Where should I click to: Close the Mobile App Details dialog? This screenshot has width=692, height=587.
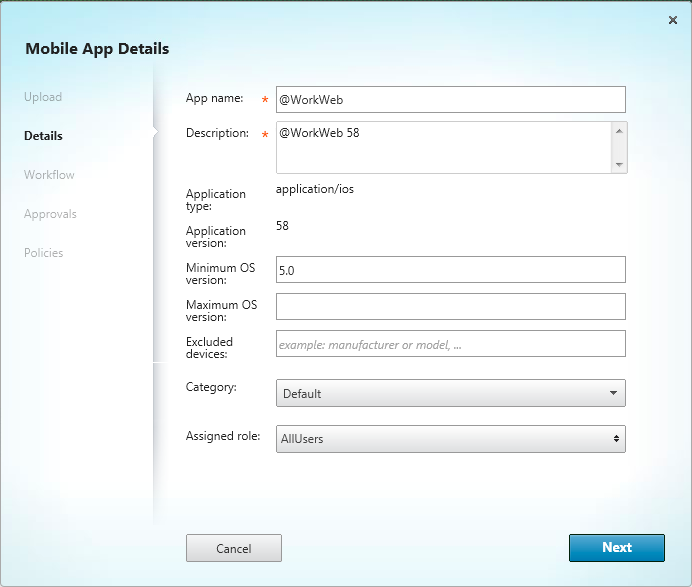672,20
